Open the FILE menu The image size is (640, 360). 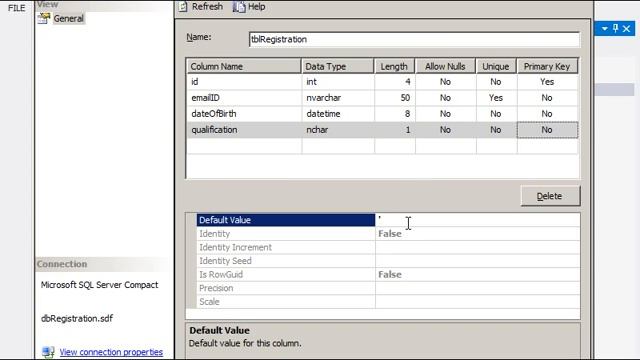tap(16, 8)
